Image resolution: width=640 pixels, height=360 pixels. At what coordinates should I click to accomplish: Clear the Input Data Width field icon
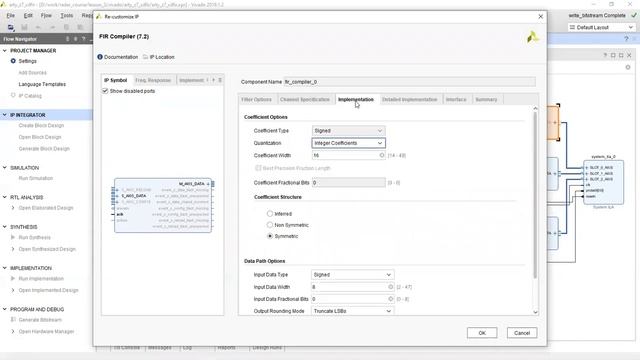pyautogui.click(x=391, y=287)
